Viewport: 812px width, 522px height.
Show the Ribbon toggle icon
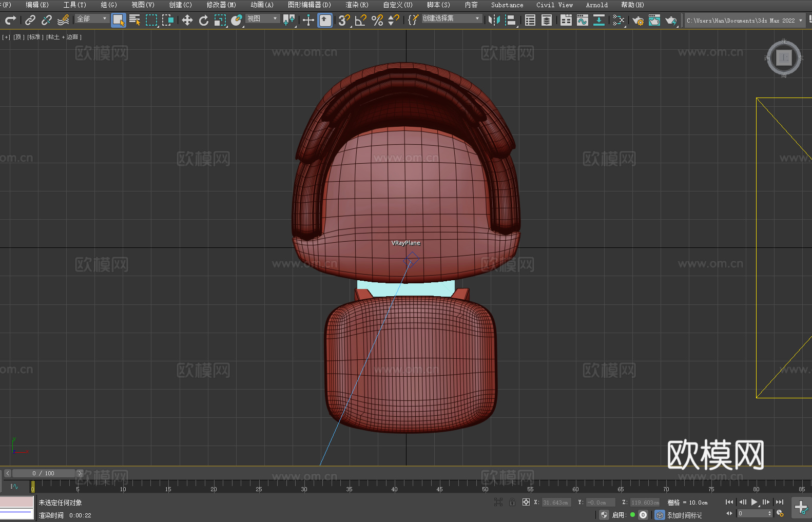point(566,20)
